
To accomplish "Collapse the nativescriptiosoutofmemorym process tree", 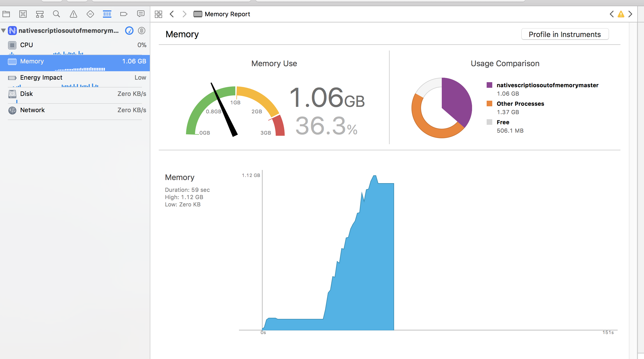I will (x=4, y=31).
